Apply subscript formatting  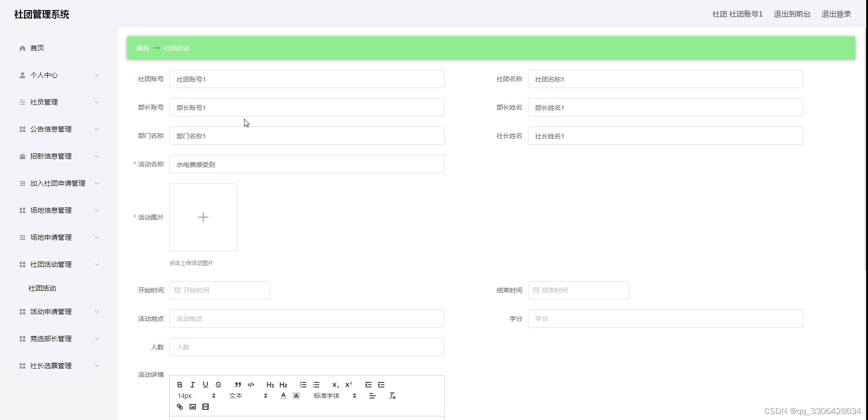tap(336, 385)
